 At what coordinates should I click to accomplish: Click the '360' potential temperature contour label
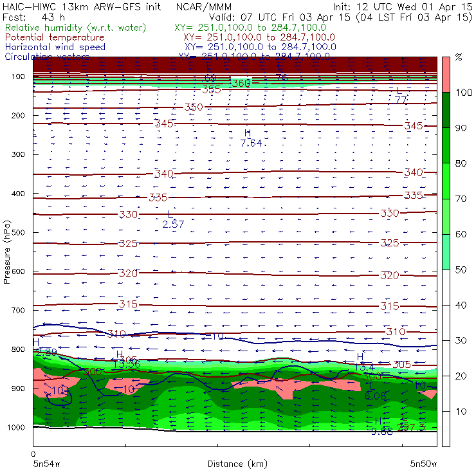pos(241,83)
